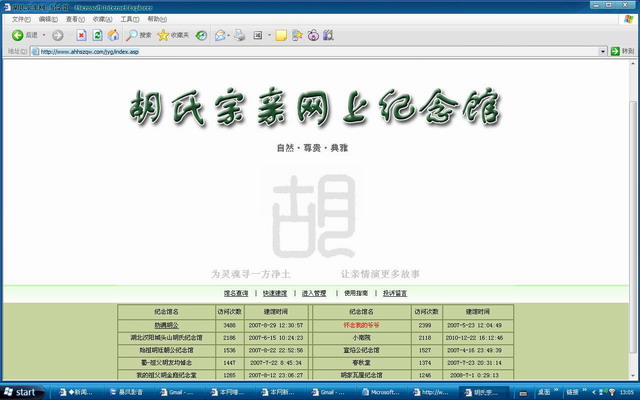Click the address bar URL field
The image size is (640, 400).
[x=318, y=51]
